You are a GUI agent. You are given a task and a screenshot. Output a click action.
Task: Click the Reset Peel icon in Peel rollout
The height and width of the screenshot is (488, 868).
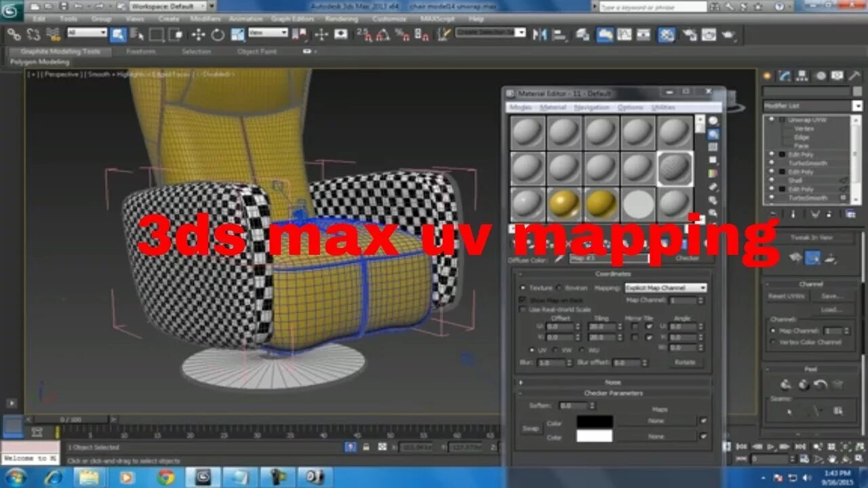pyautogui.click(x=821, y=384)
